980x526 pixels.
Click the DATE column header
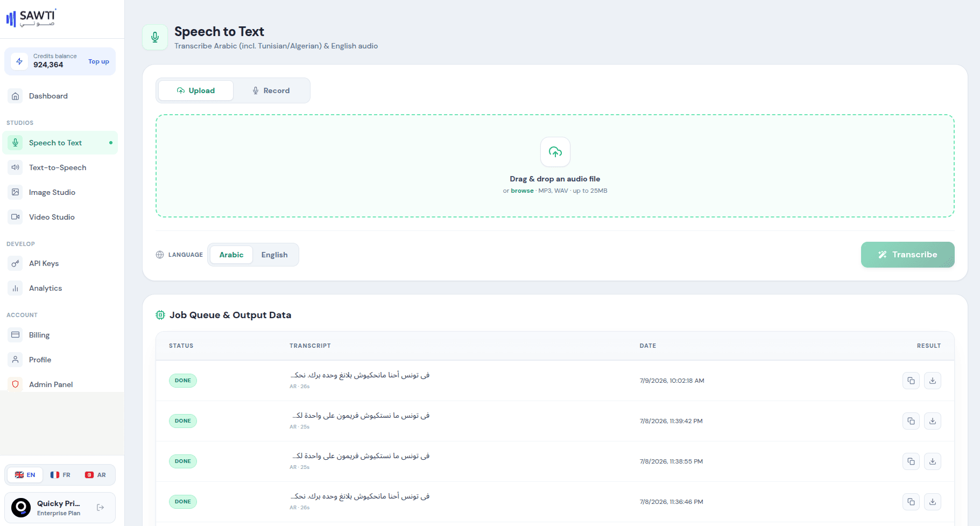pyautogui.click(x=648, y=346)
